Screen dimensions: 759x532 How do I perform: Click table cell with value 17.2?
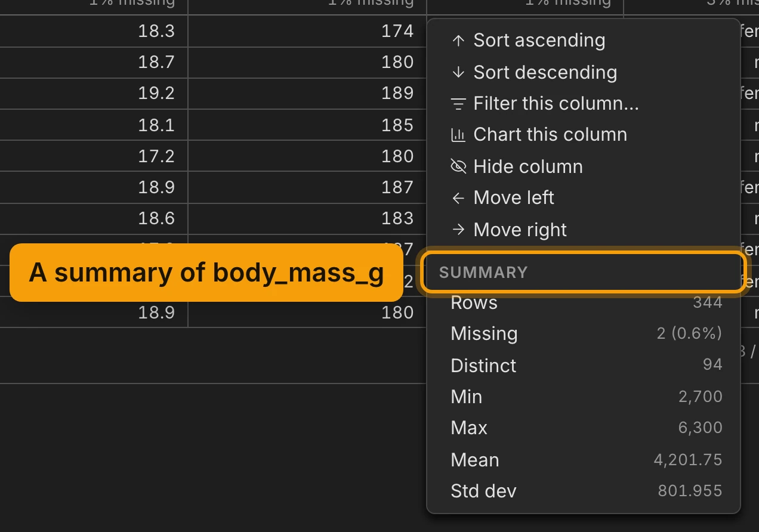click(x=94, y=156)
